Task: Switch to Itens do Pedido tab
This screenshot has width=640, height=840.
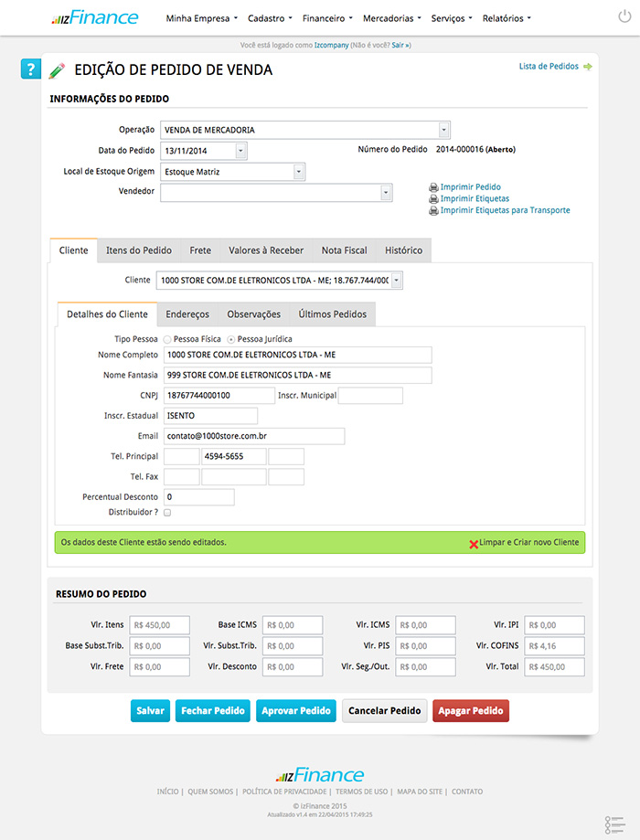Action: click(x=138, y=250)
